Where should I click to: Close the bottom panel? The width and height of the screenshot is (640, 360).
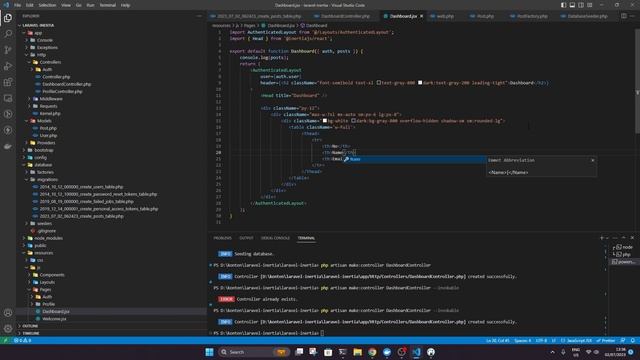[x=632, y=238]
